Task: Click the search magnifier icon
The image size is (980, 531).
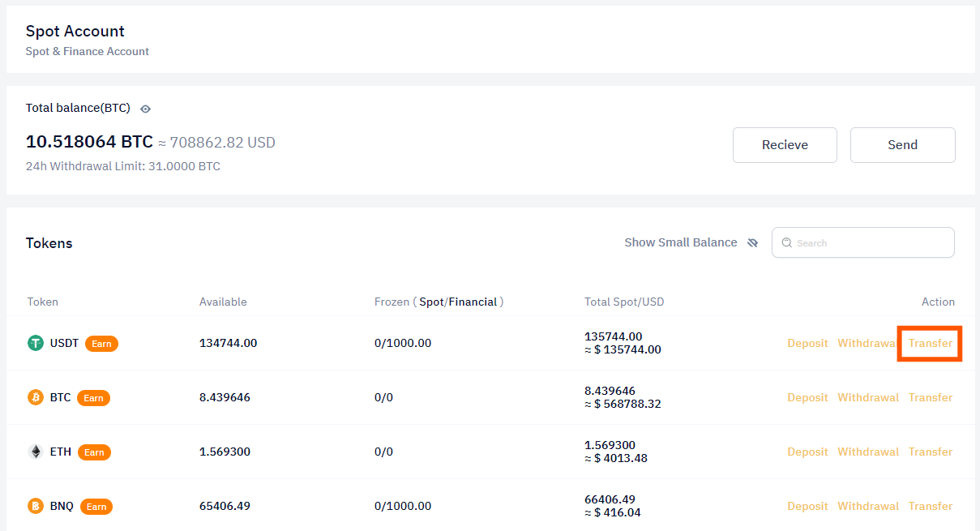Action: click(786, 242)
